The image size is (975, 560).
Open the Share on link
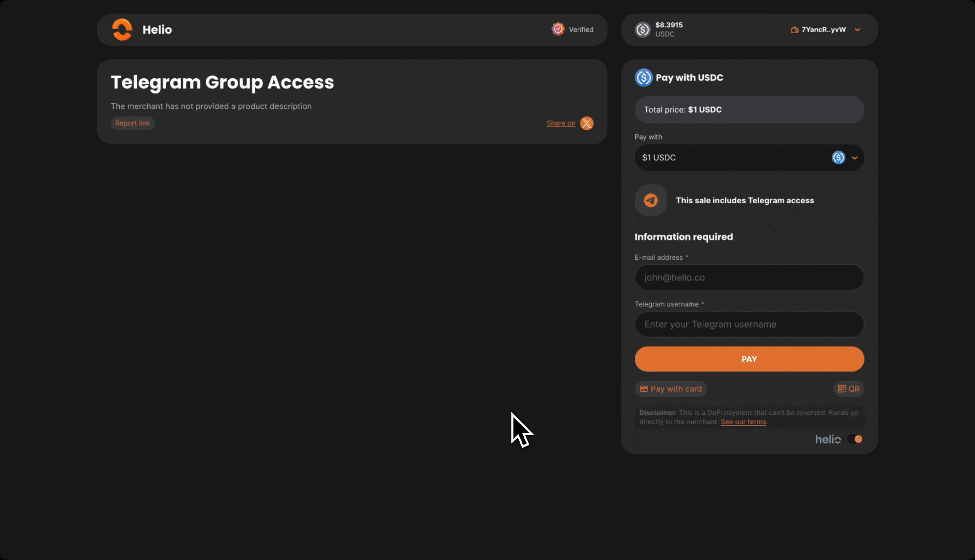[561, 123]
